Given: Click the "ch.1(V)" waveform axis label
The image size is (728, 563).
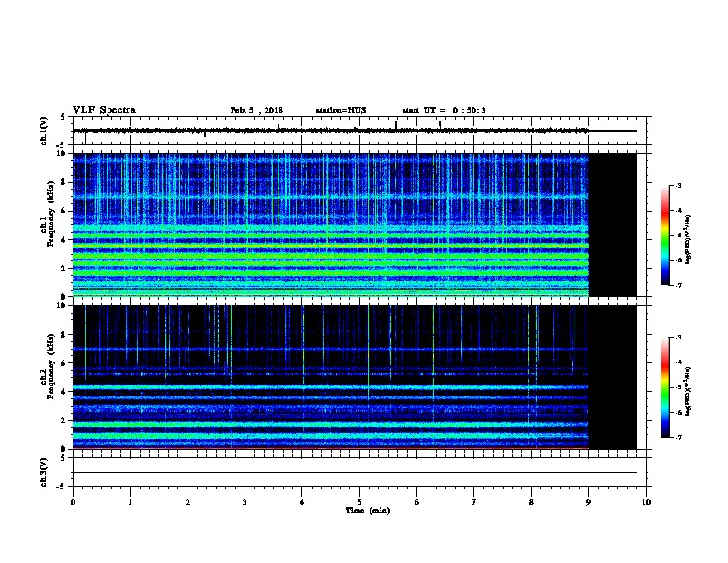Looking at the screenshot, I should point(43,131).
